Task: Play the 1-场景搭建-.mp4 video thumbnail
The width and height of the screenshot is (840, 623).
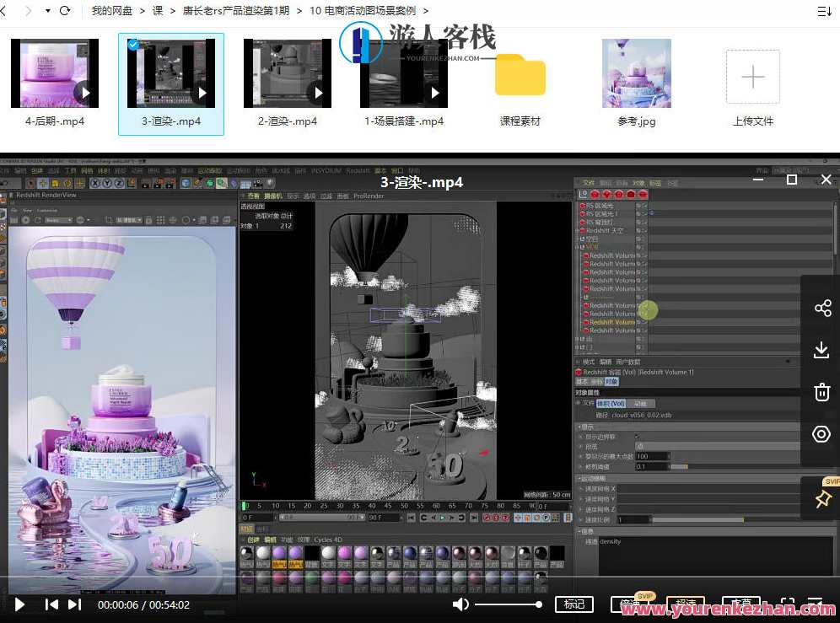Action: (x=436, y=93)
